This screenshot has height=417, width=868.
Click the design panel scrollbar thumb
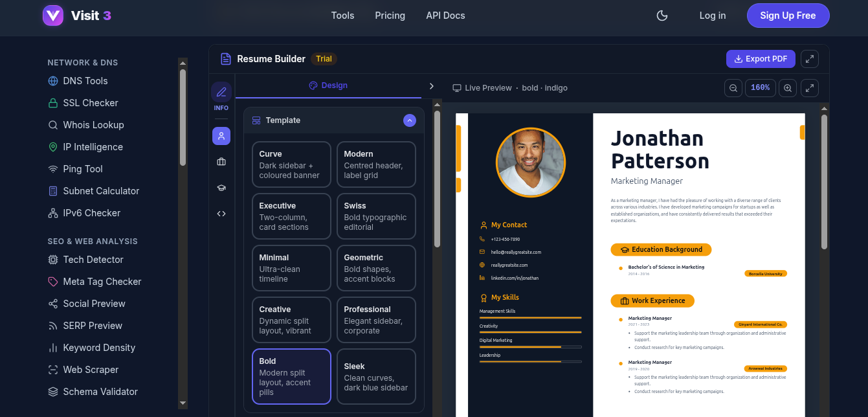point(437,179)
